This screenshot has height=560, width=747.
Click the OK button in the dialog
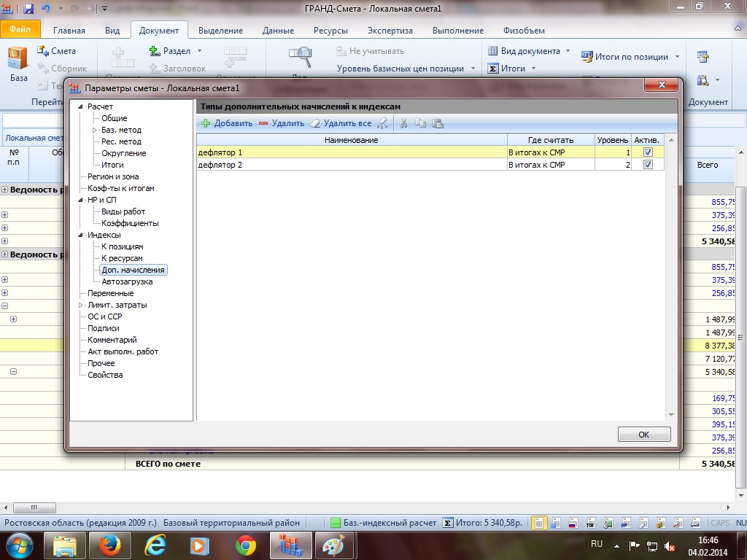coord(644,435)
